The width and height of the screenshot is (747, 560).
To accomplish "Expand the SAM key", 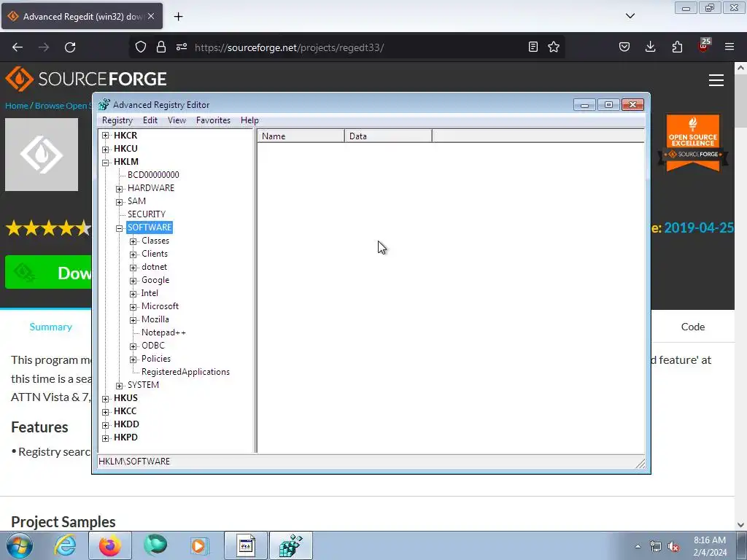I will point(119,202).
